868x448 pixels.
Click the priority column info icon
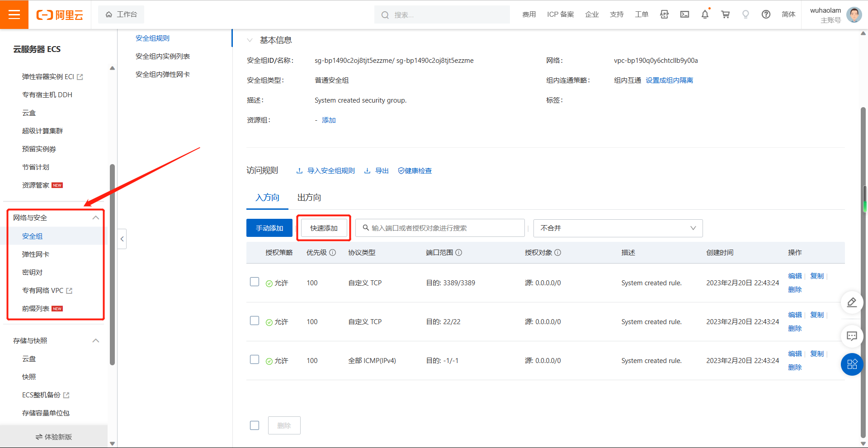[x=333, y=252]
